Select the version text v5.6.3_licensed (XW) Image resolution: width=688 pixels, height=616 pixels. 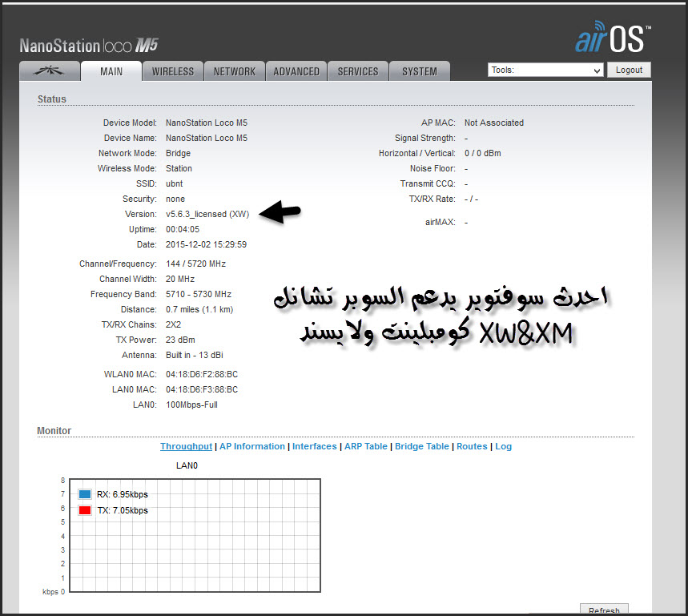pos(207,214)
